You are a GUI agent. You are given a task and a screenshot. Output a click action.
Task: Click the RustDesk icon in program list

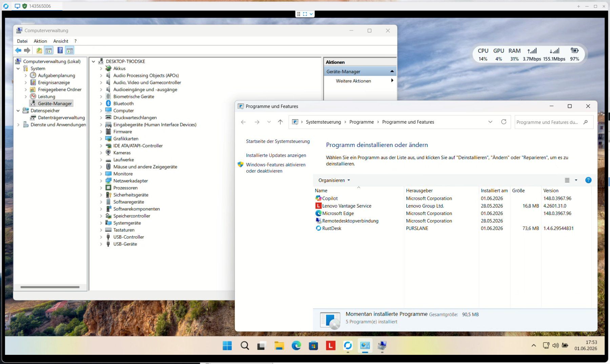[x=318, y=228]
